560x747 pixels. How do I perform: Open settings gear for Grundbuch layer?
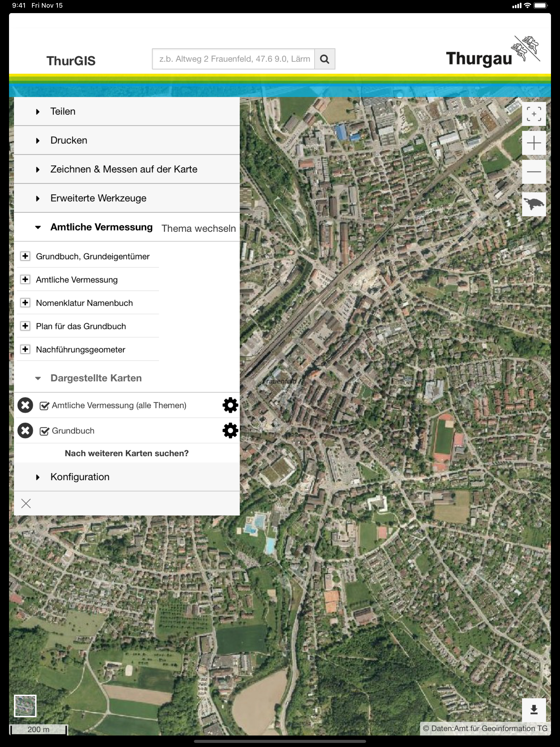click(230, 431)
